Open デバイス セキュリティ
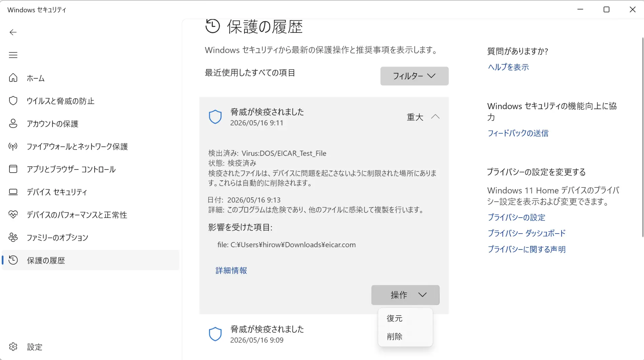This screenshot has width=644, height=360. [x=90, y=192]
